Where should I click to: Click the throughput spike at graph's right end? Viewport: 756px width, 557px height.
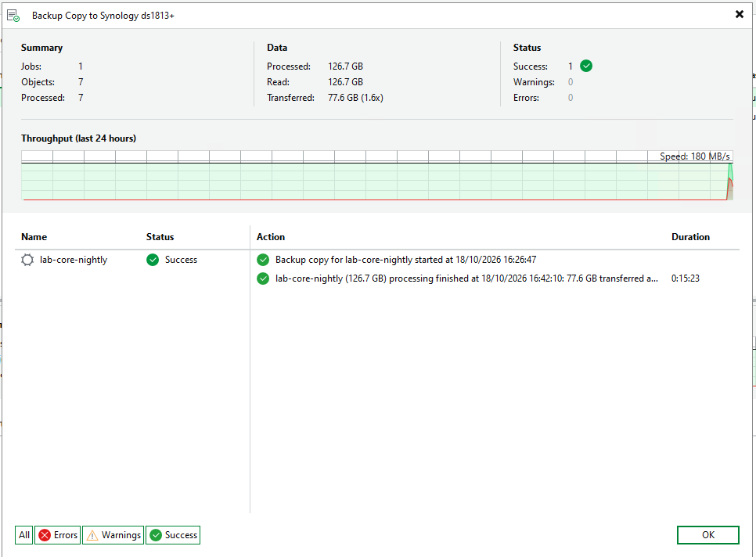(x=730, y=182)
